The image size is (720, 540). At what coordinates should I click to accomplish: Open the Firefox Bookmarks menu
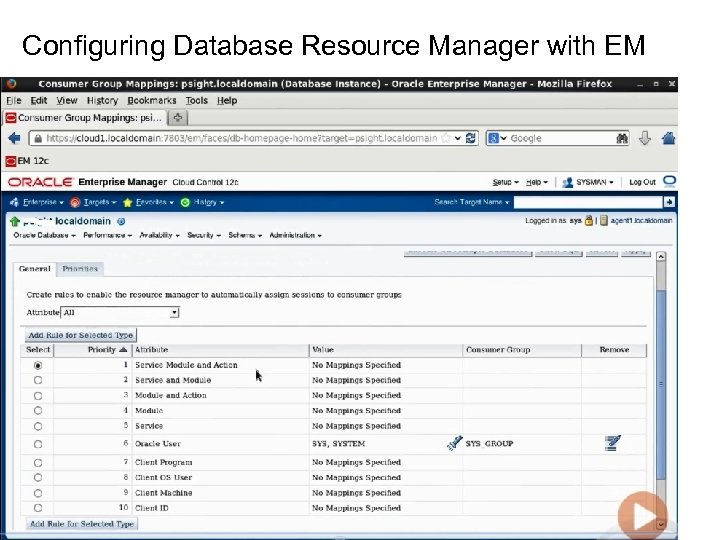tap(152, 101)
